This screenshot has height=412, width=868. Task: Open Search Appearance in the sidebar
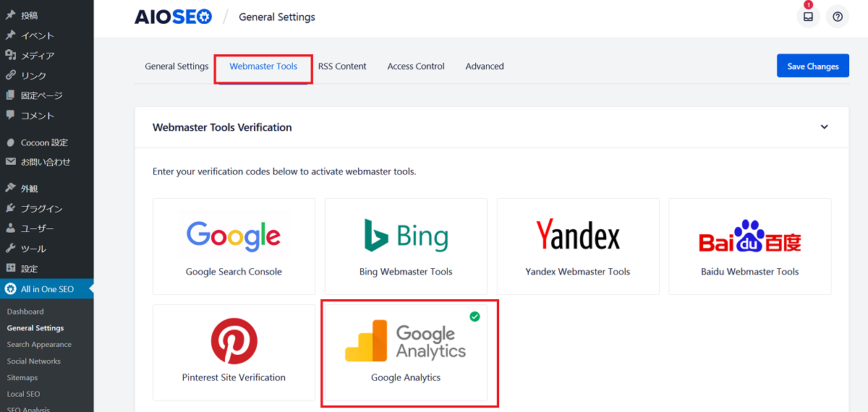point(39,345)
